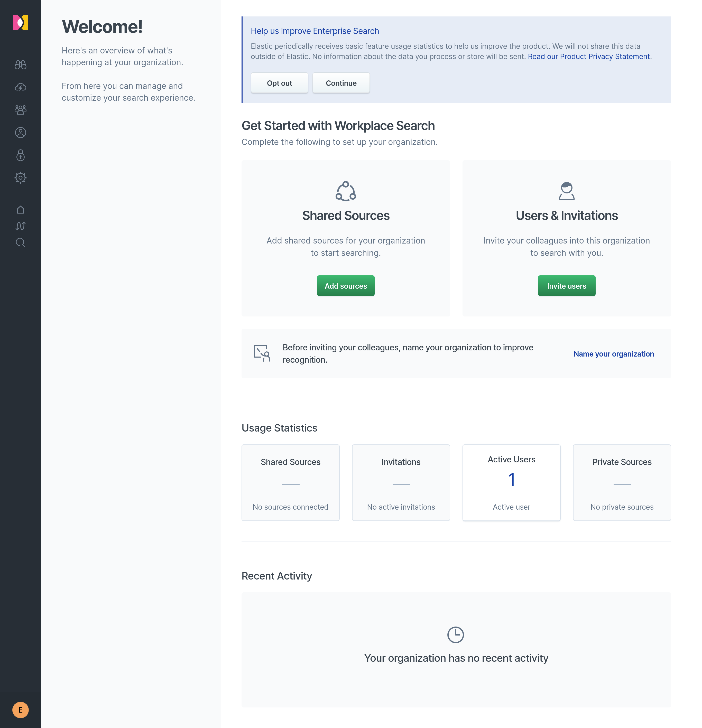
Task: Click the house icon in sidebar
Action: pos(21,210)
